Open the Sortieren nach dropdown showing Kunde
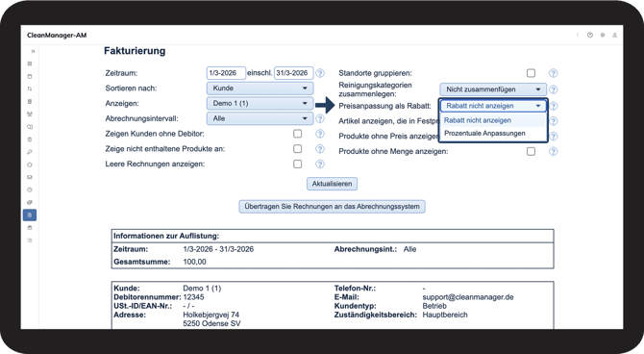The width and height of the screenshot is (644, 354). pos(260,88)
